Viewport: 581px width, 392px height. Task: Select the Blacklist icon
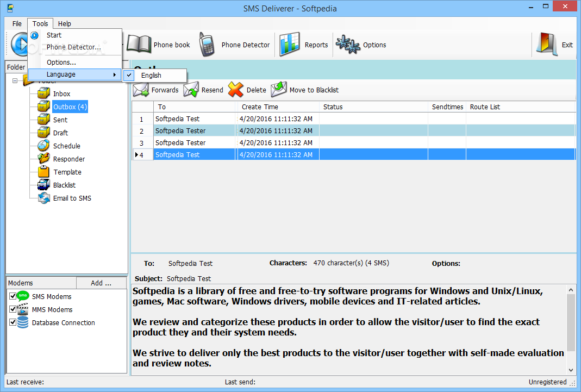click(x=43, y=185)
